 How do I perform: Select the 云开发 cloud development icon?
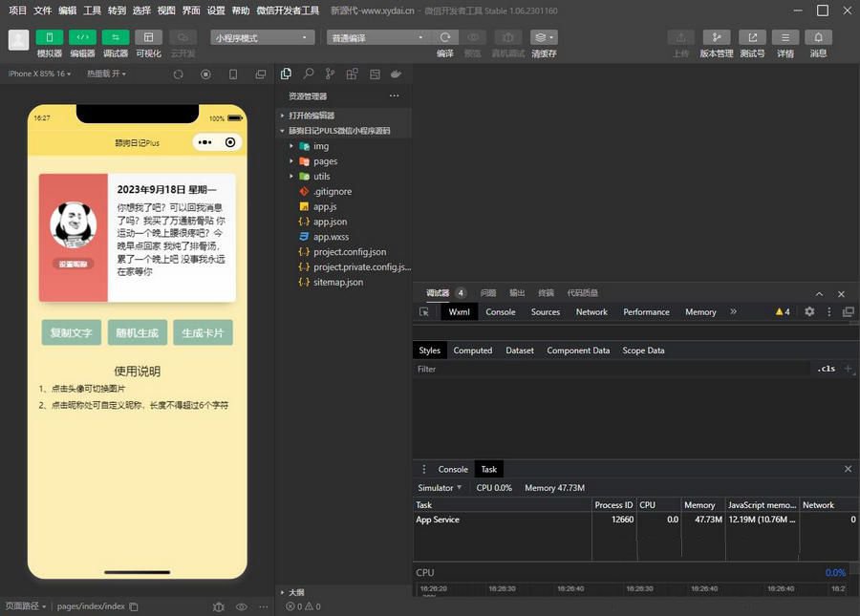pyautogui.click(x=183, y=36)
